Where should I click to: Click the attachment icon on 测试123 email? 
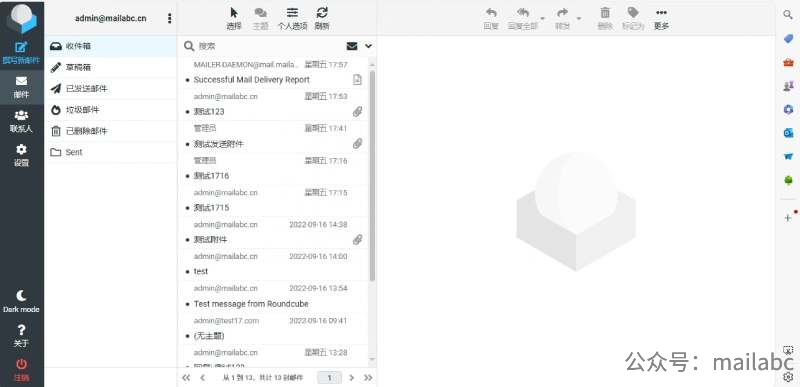point(358,112)
